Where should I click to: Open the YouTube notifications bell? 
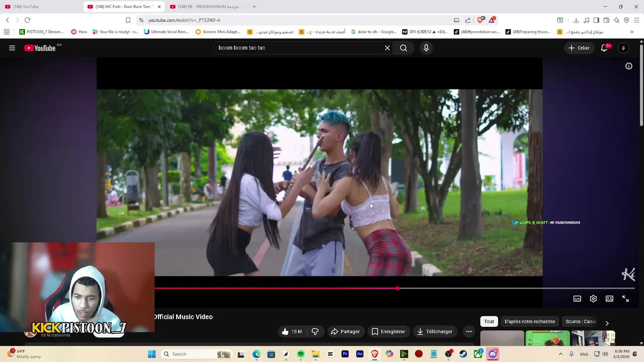click(605, 48)
